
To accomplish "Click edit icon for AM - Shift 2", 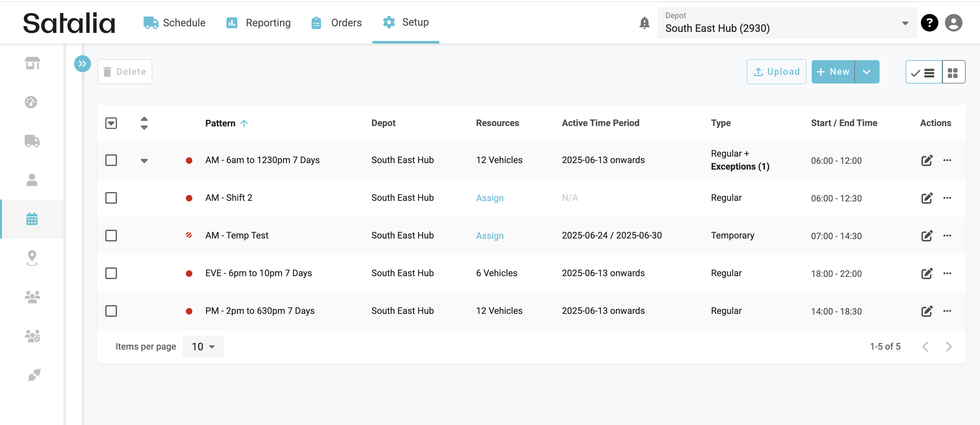I will pos(926,198).
